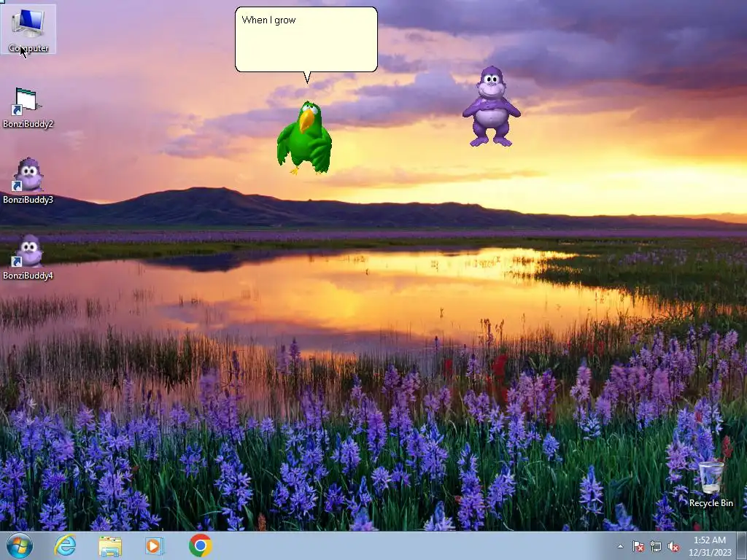The height and width of the screenshot is (560, 747).
Task: Select the BonziBuddy3 shortcut icon
Action: coord(28,182)
